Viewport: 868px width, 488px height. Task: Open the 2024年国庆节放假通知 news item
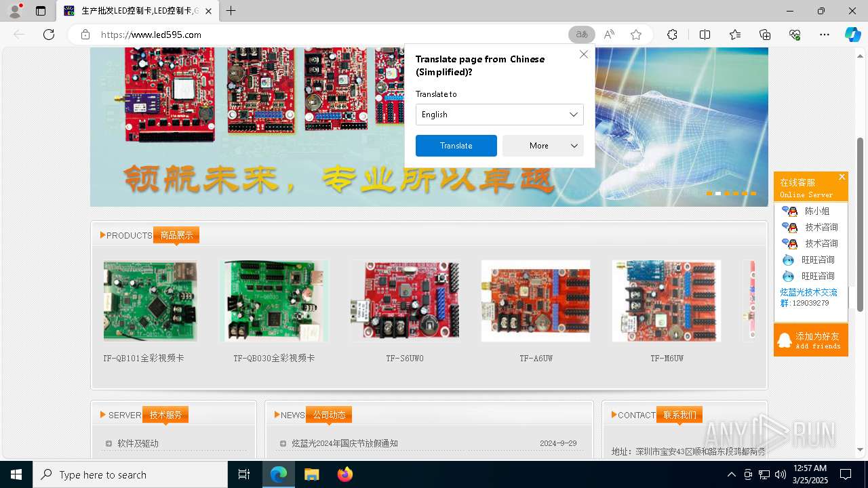(x=344, y=443)
